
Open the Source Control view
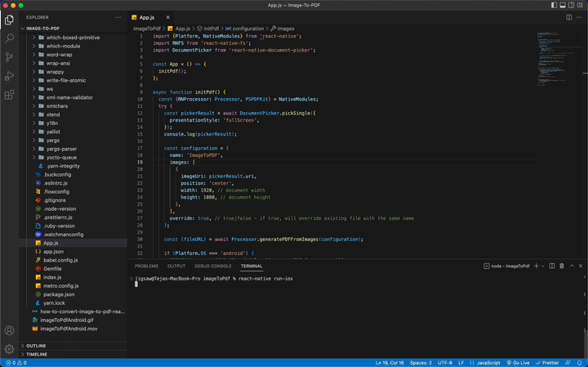point(10,57)
